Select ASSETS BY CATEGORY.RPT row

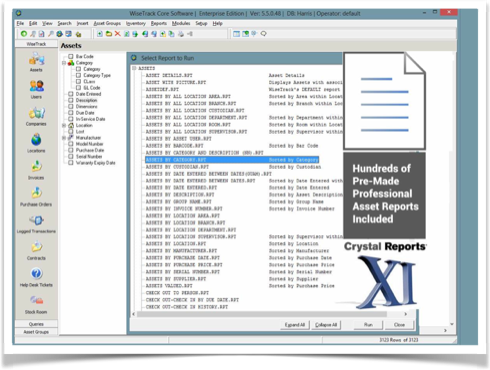[232, 160]
